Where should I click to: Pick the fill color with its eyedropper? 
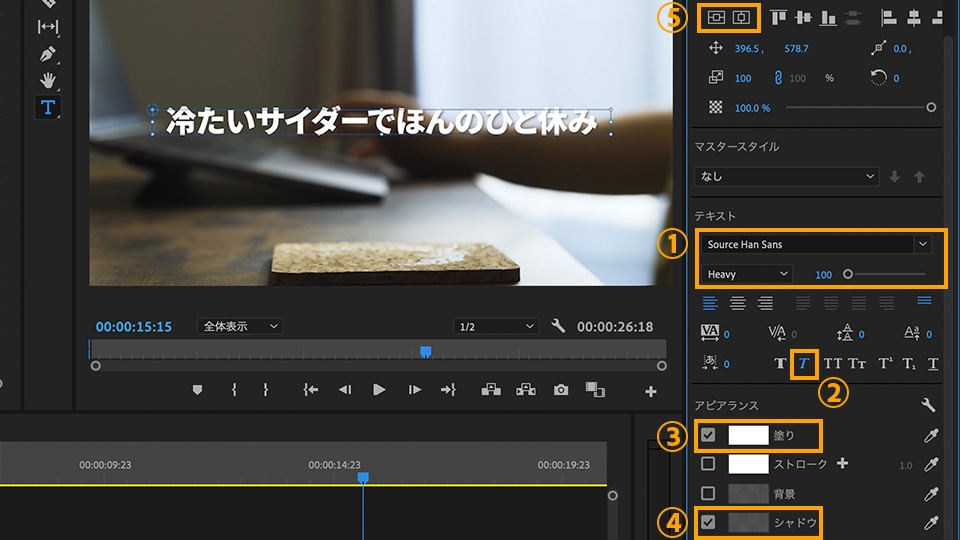coord(931,435)
